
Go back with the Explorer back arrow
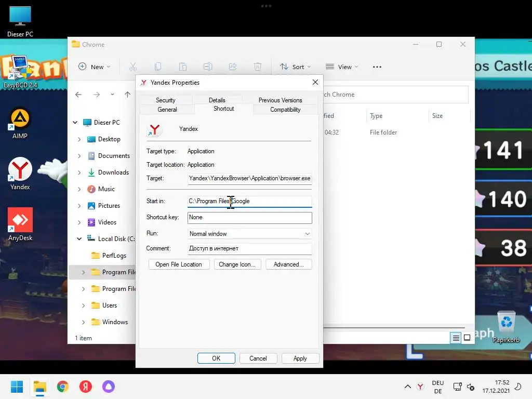(x=78, y=95)
